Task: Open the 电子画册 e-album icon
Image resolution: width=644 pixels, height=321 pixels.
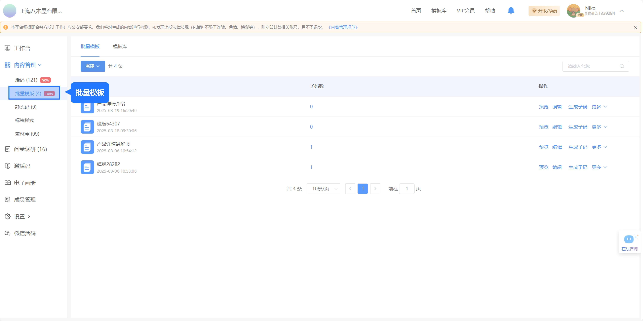Action: [8, 183]
